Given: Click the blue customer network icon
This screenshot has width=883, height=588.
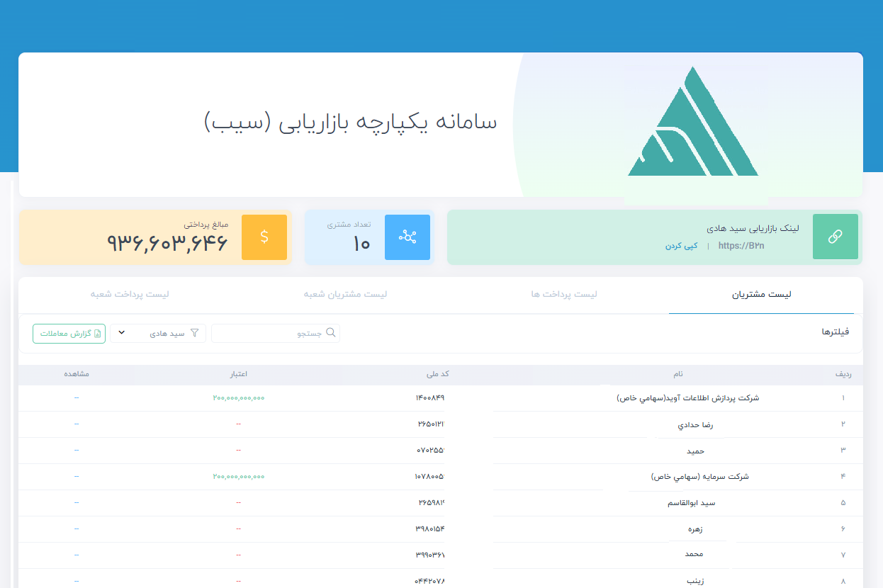Looking at the screenshot, I should point(407,237).
